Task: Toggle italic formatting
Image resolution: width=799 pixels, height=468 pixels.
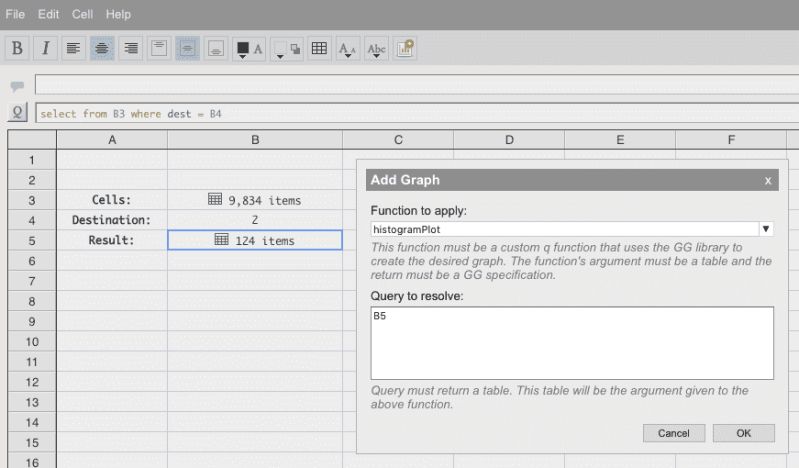Action: (45, 48)
